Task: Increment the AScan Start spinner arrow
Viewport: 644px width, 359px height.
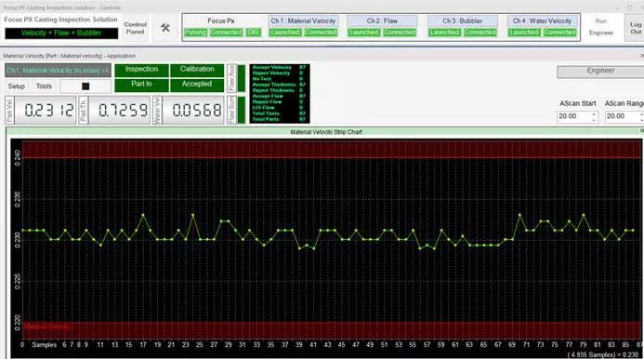Action: 594,113
